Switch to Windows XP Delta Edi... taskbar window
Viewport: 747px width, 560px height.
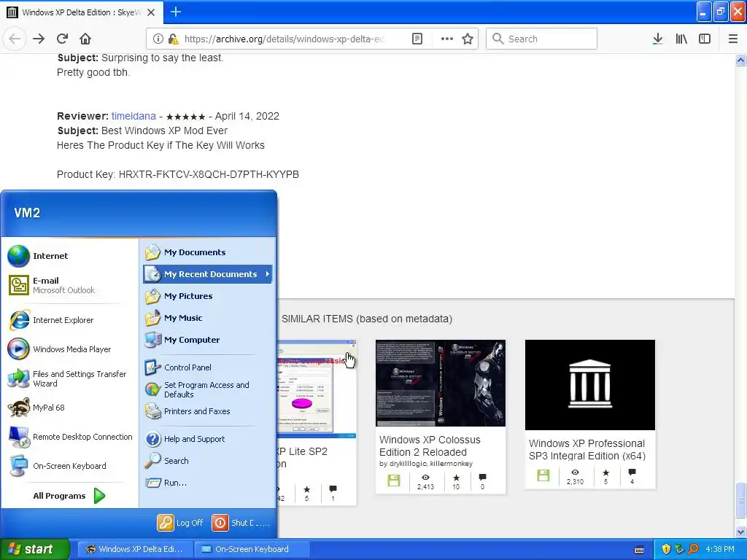(134, 549)
